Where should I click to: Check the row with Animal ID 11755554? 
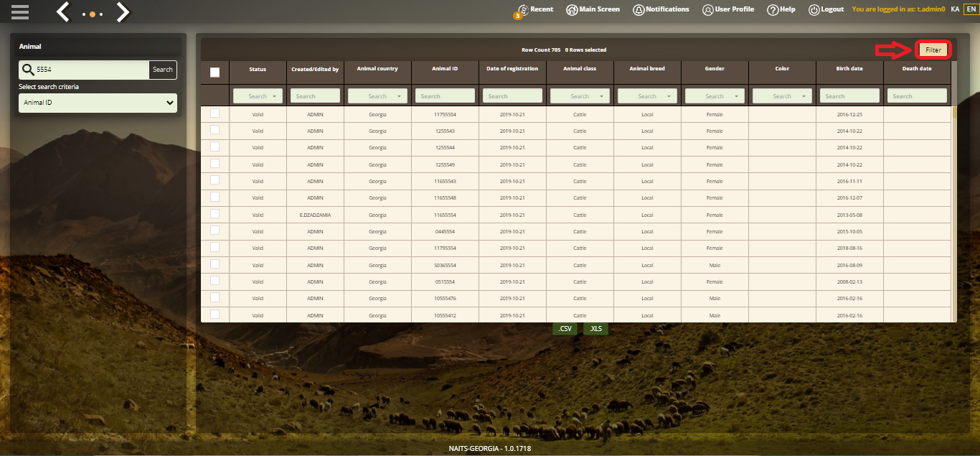(x=215, y=113)
